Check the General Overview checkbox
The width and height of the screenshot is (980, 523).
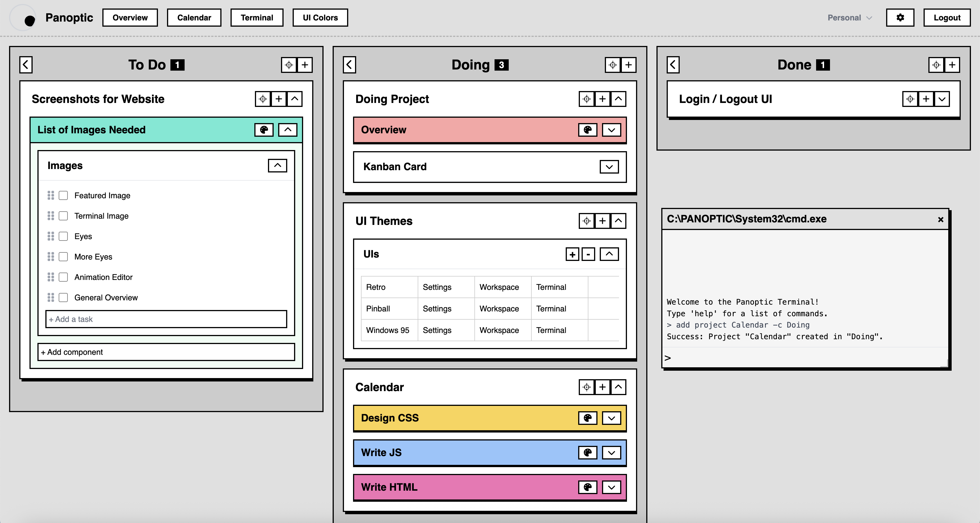tap(64, 298)
